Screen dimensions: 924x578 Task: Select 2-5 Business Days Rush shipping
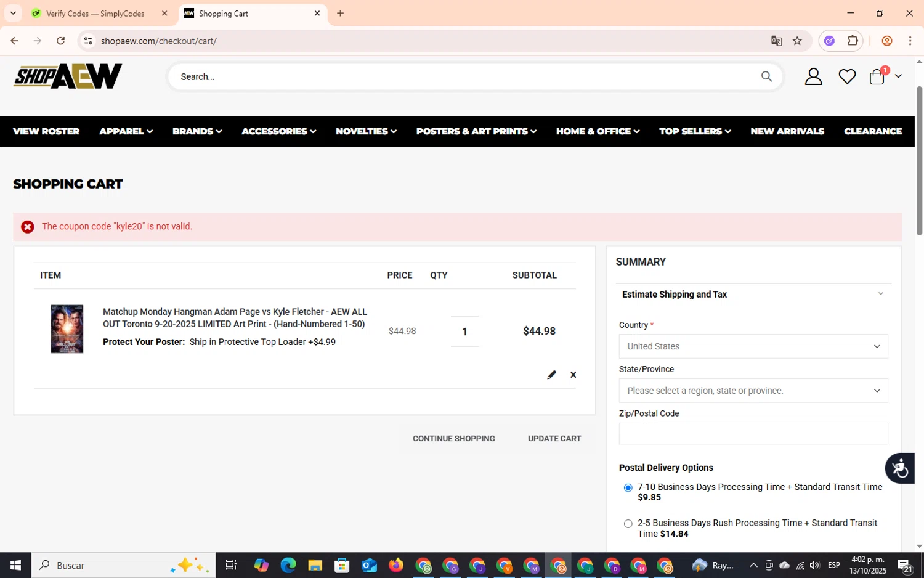628,524
